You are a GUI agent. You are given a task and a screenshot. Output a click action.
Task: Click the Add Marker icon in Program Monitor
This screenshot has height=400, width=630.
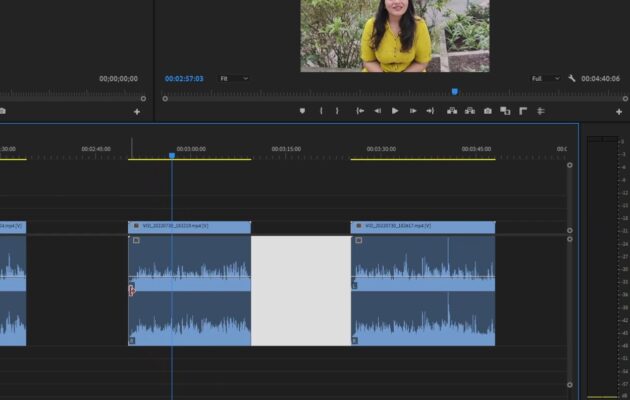302,111
